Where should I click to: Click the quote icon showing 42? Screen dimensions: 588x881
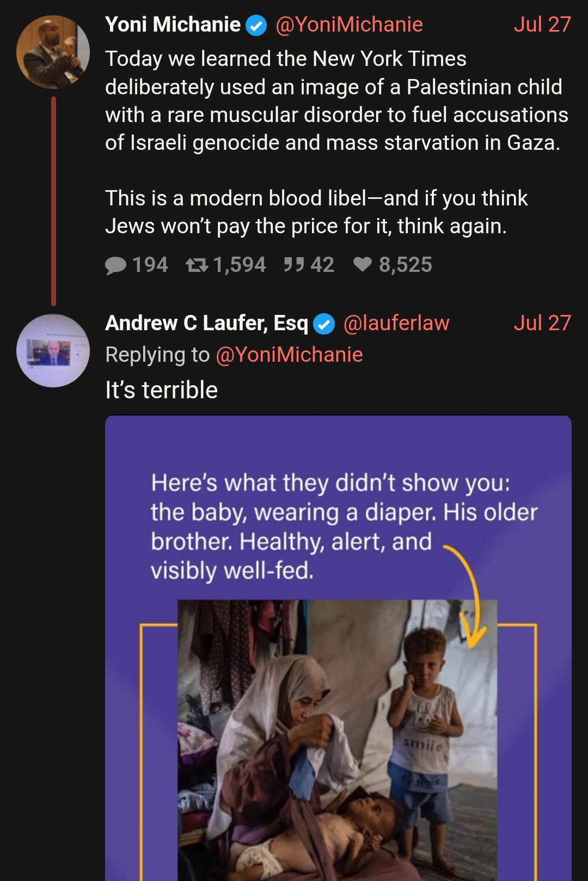[x=293, y=265]
